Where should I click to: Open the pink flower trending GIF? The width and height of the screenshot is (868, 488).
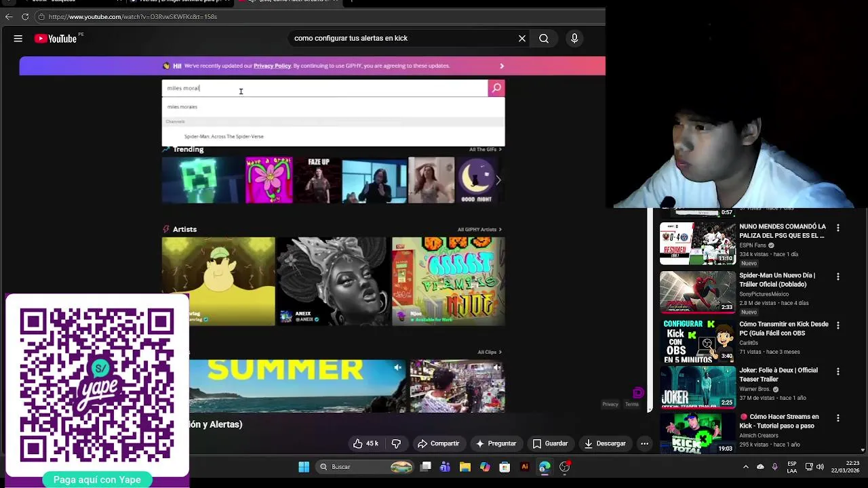[x=269, y=180]
